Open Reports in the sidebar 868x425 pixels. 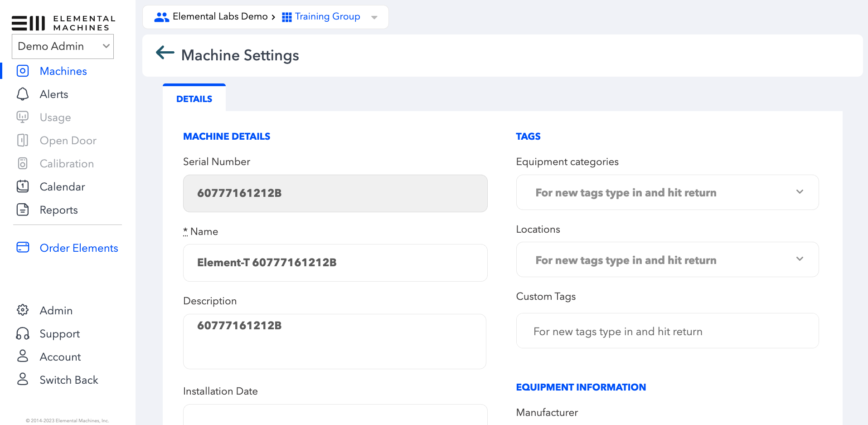pyautogui.click(x=59, y=210)
